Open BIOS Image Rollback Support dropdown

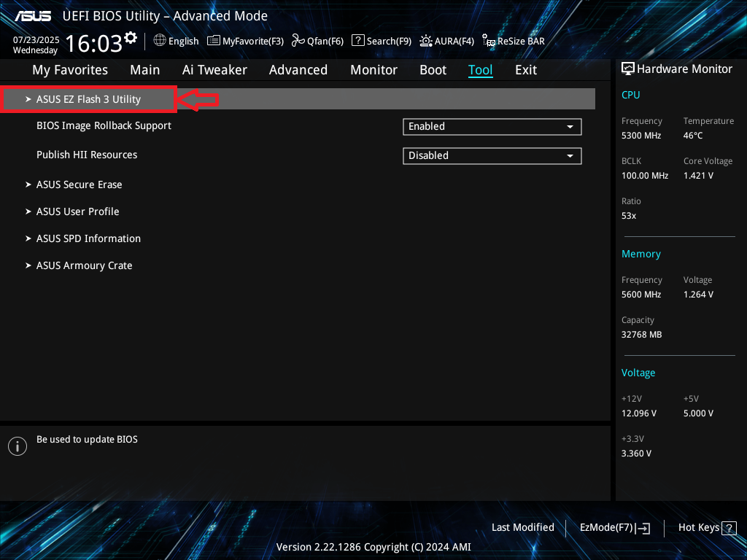point(492,127)
